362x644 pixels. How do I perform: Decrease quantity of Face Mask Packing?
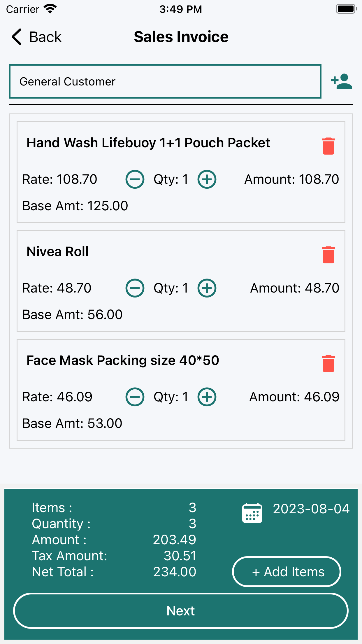coord(135,397)
